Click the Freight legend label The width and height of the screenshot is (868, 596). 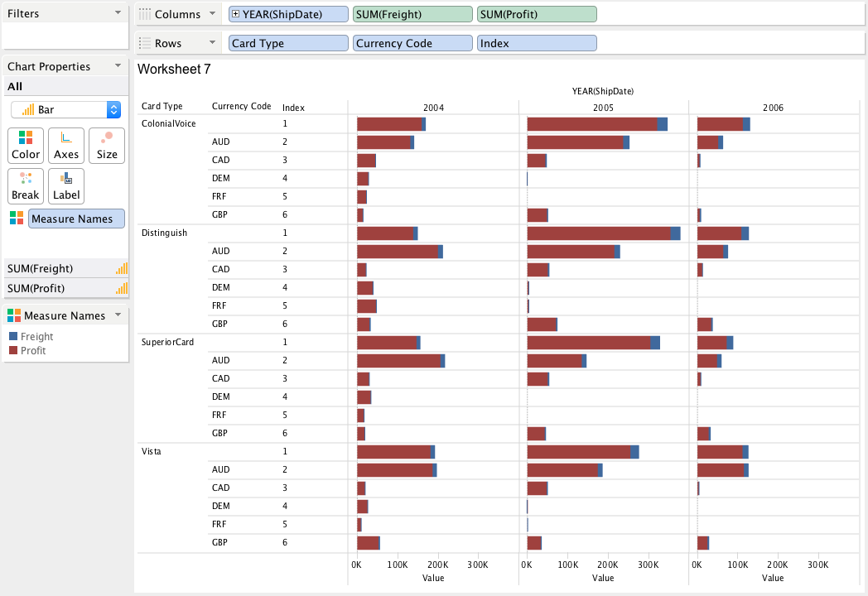(x=36, y=336)
